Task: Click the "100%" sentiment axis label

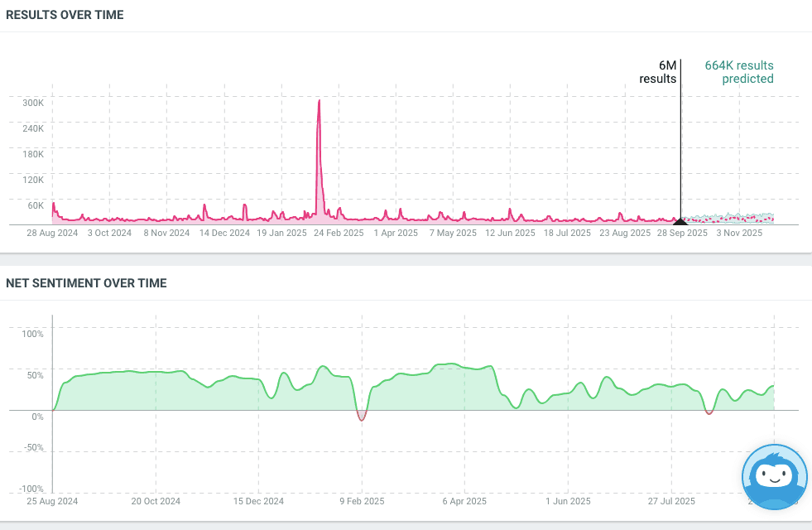Action: [x=31, y=334]
